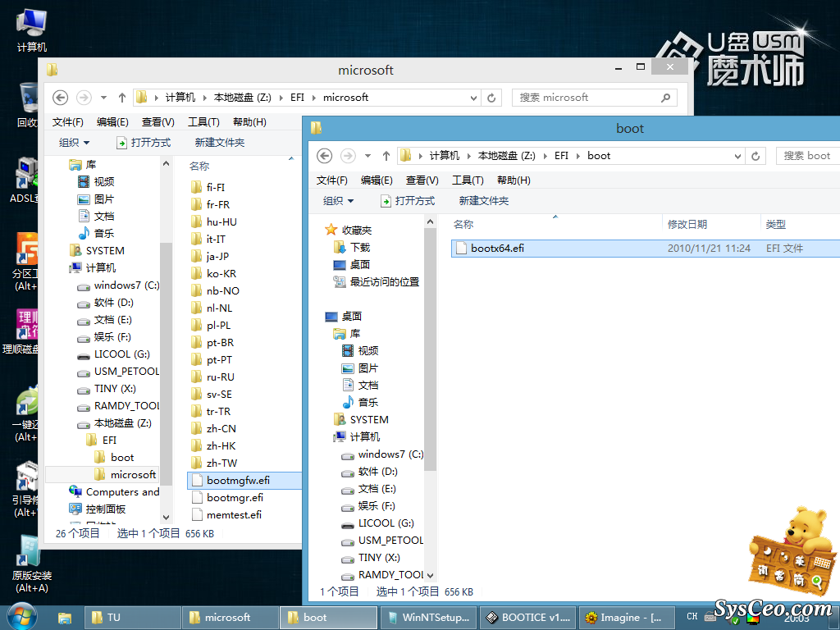840x630 pixels.
Task: Expand 本地磁盘 (Z:) breadcrumb arrow in microsoft window
Action: (x=281, y=98)
